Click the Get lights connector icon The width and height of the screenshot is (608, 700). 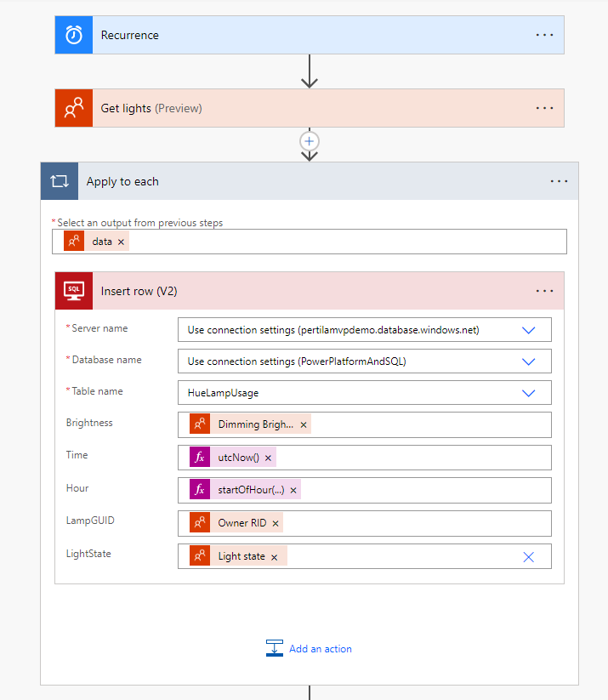point(74,109)
